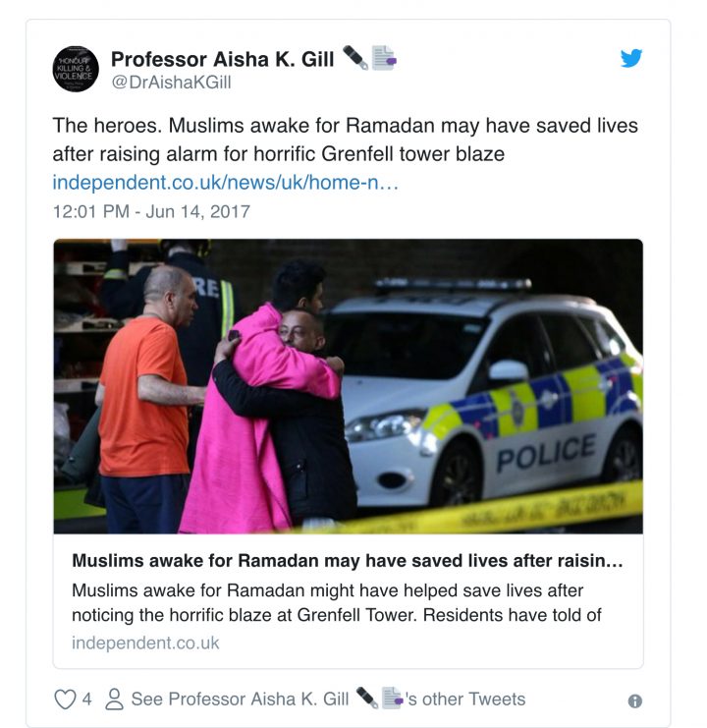This screenshot has height=728, width=707.
Task: Click the Honour Killing & Violence profile avatar
Action: pos(76,69)
